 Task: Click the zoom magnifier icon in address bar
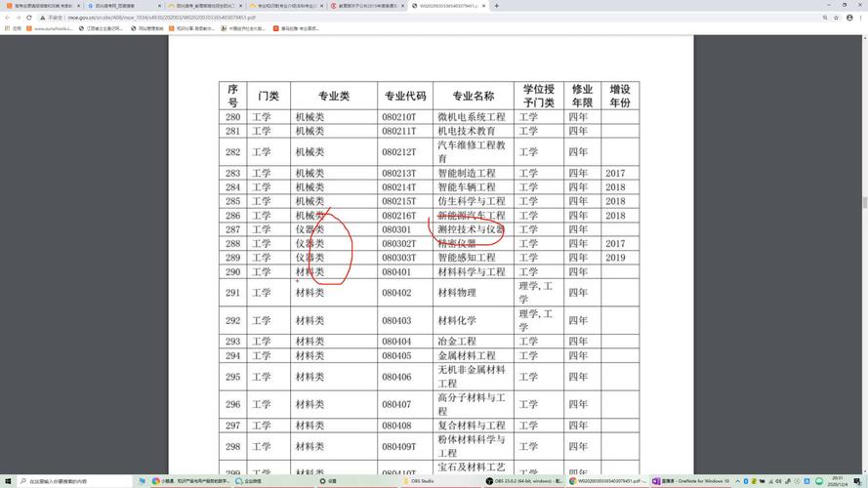(x=825, y=18)
